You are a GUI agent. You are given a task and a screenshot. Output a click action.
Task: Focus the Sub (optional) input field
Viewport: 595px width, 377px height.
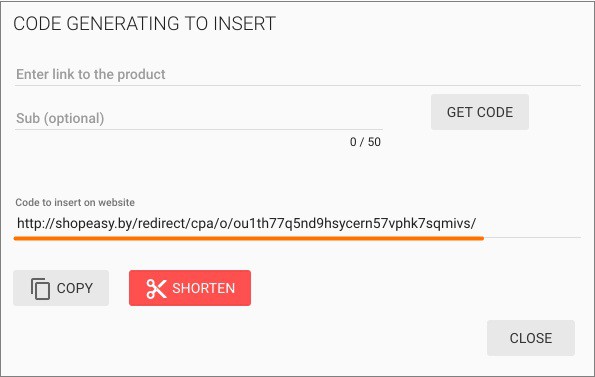point(198,118)
